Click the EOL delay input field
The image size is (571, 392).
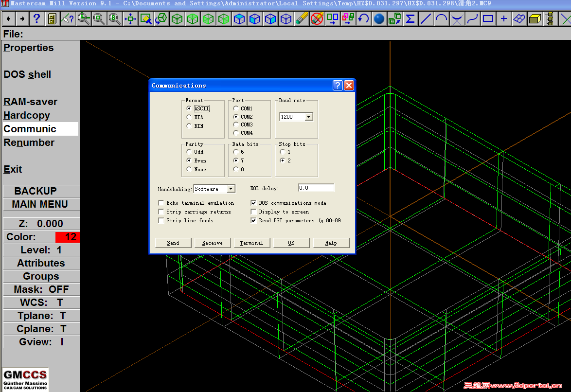coord(316,188)
